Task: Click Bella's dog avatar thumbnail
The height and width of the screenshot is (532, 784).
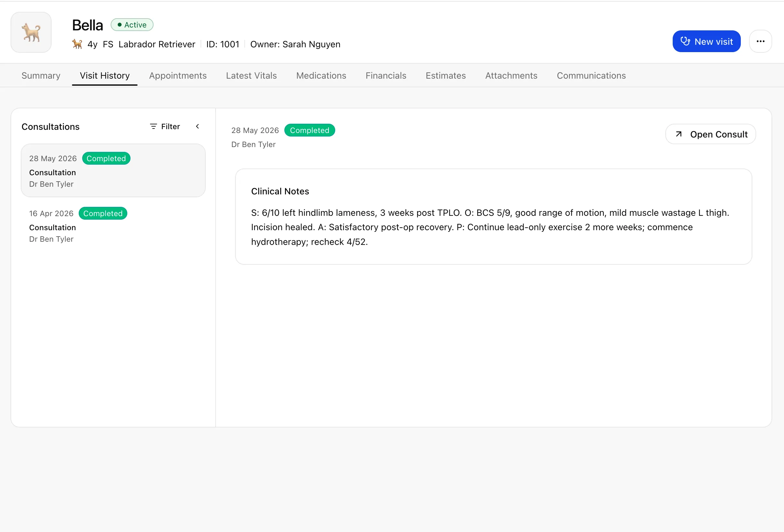Action: click(x=31, y=32)
